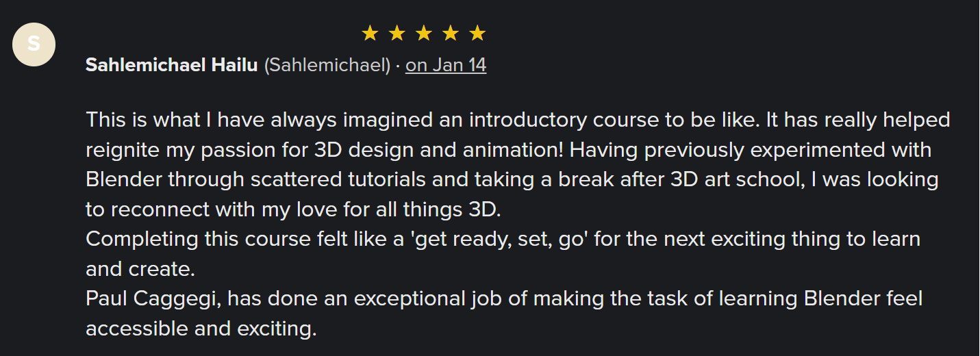Click the "S" reviewer avatar circle
The width and height of the screenshot is (980, 356).
click(34, 44)
